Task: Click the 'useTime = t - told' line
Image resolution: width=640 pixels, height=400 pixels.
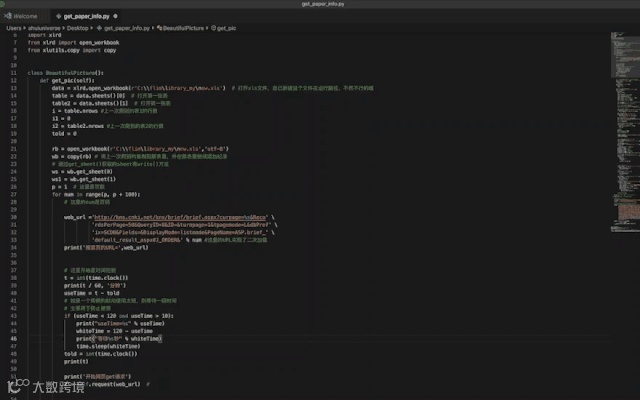Action: 91,293
